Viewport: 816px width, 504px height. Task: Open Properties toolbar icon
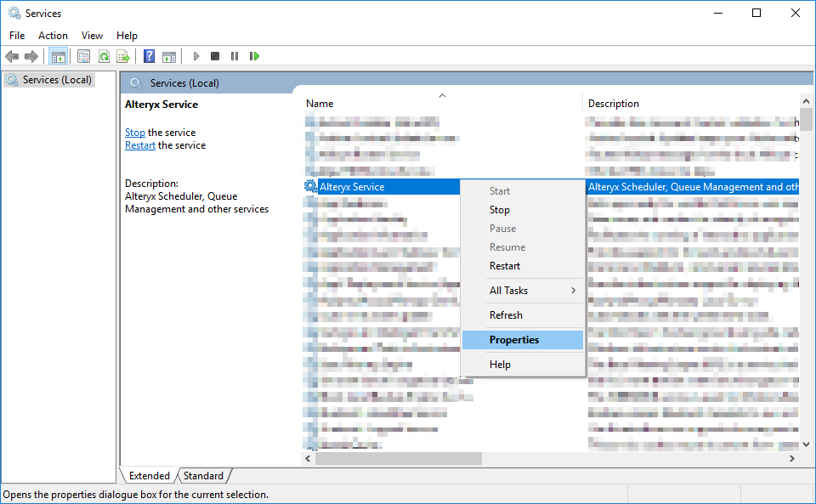tap(83, 56)
